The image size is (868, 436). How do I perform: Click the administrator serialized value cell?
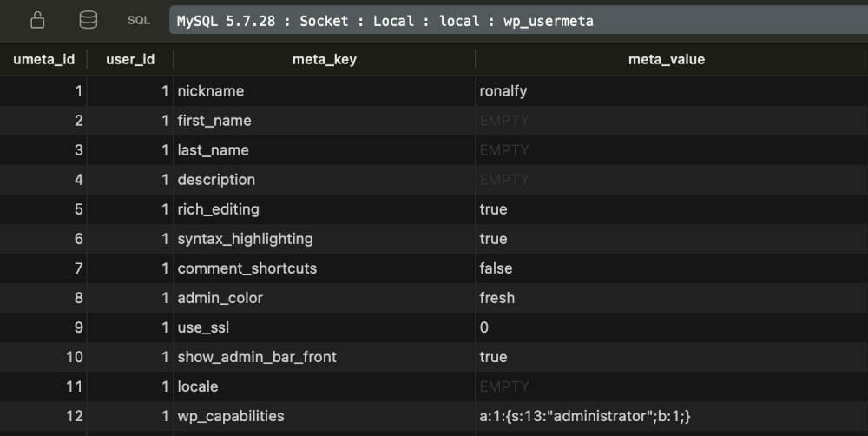point(670,416)
